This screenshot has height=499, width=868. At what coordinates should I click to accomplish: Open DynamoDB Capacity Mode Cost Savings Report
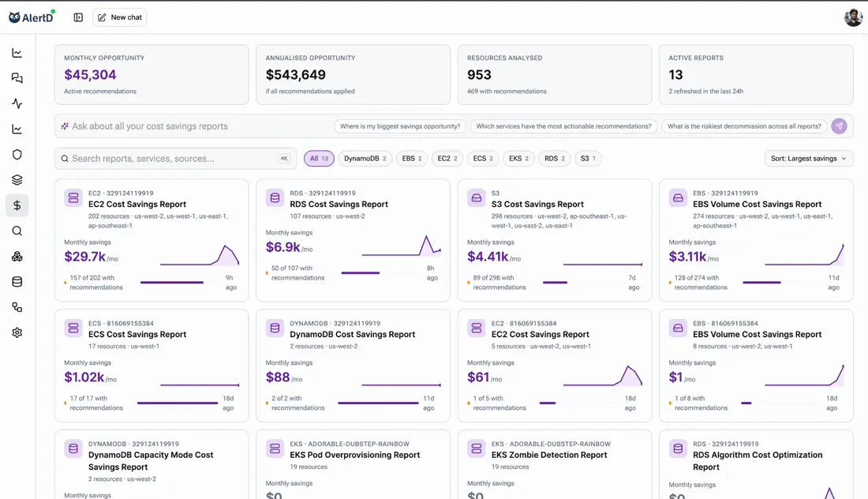click(x=152, y=464)
